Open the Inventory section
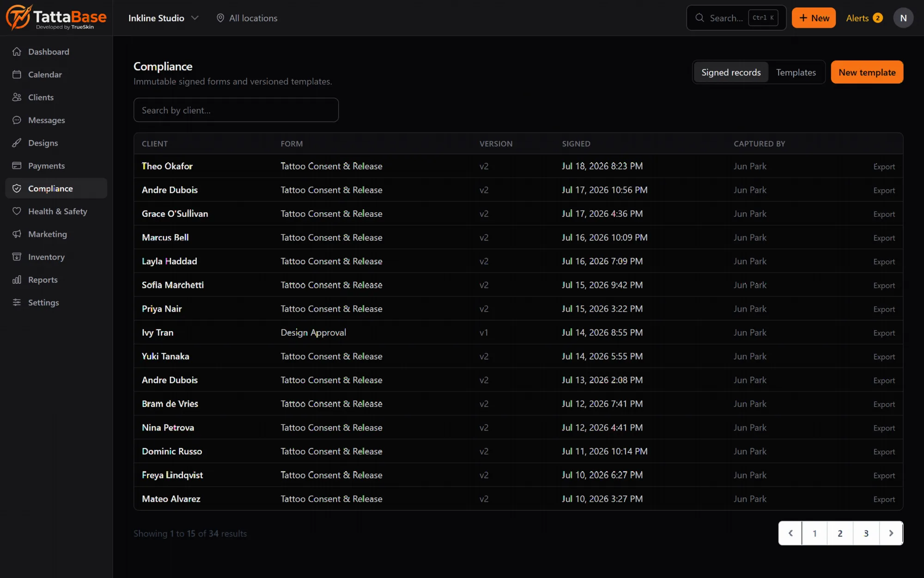This screenshot has width=924, height=578. point(56,257)
